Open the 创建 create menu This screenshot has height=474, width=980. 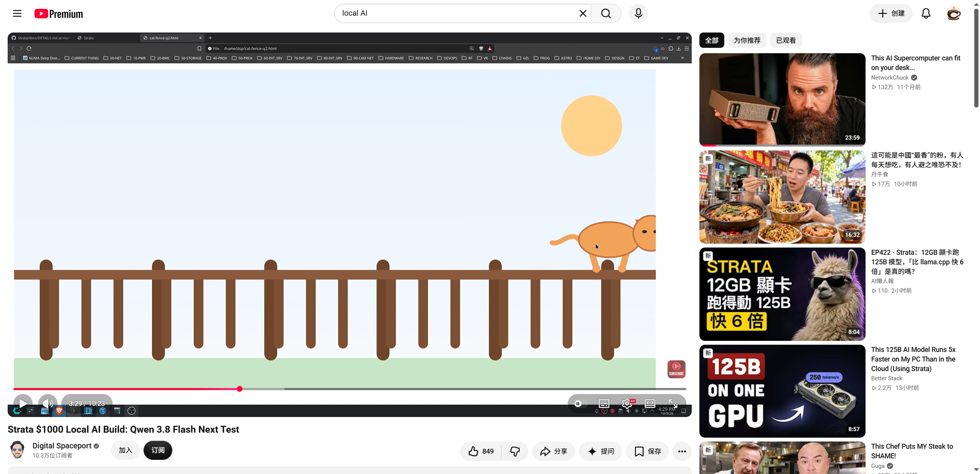891,13
